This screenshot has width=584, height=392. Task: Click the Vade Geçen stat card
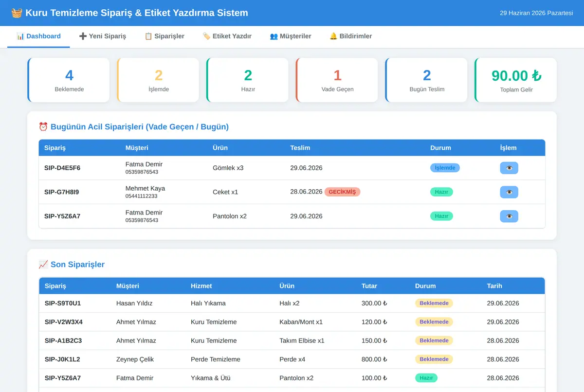(337, 80)
